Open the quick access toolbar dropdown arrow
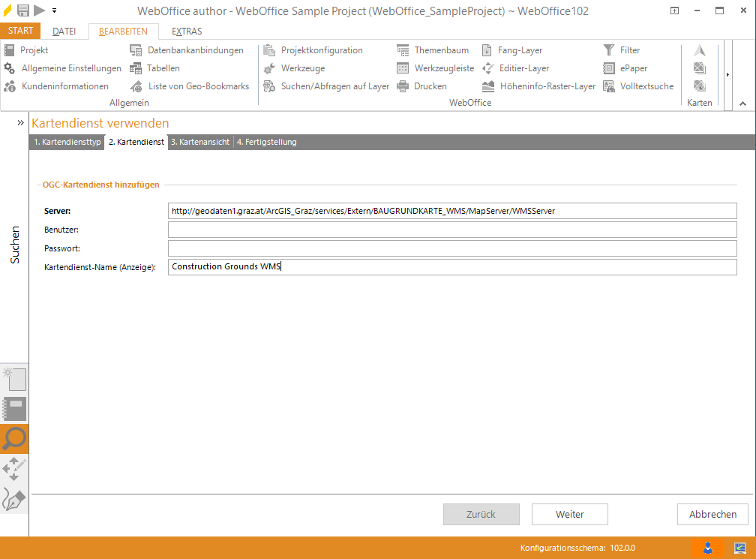Screen dimensions: 756x559 [x=54, y=11]
